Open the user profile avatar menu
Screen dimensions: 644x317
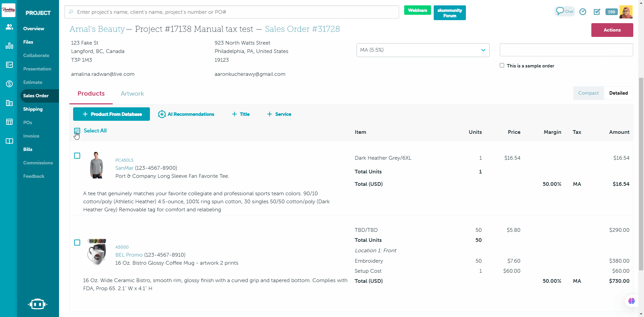click(626, 12)
